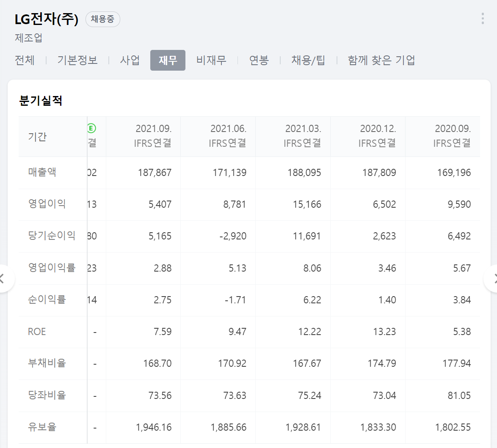
Task: Click the 부채비율 row label
Action: coord(47,363)
